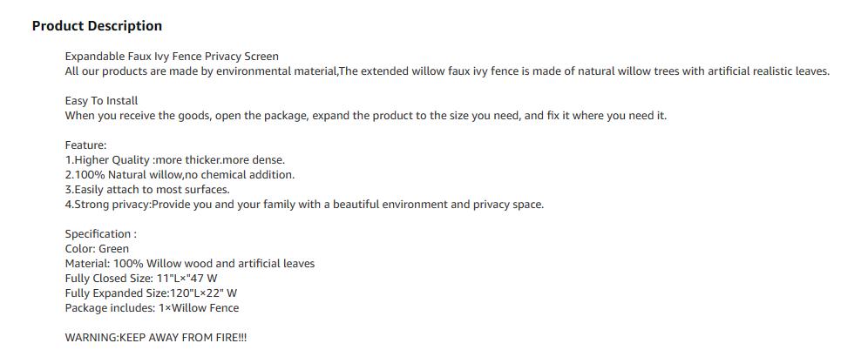Click the Product Description heading
Image resolution: width=868 pixels, height=350 pixels.
pyautogui.click(x=97, y=26)
